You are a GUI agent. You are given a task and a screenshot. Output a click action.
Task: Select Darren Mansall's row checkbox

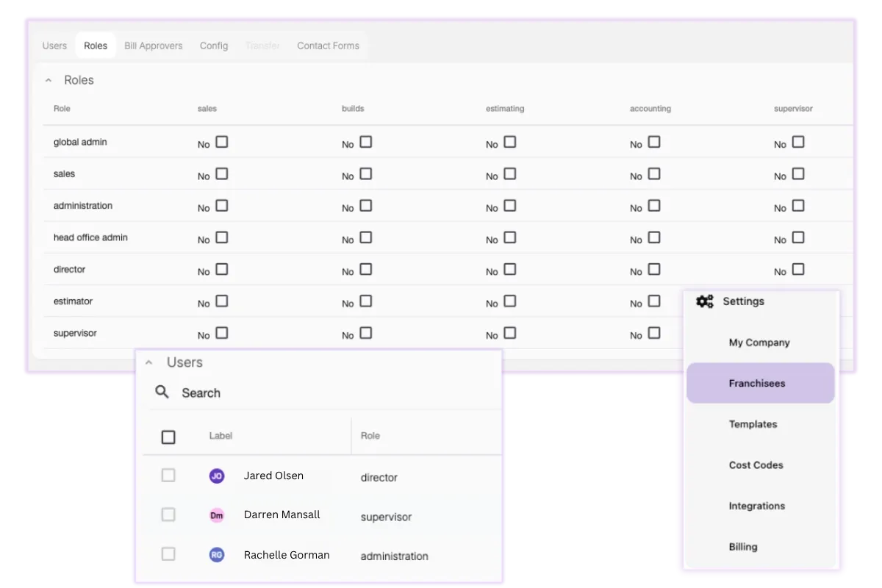pyautogui.click(x=168, y=514)
